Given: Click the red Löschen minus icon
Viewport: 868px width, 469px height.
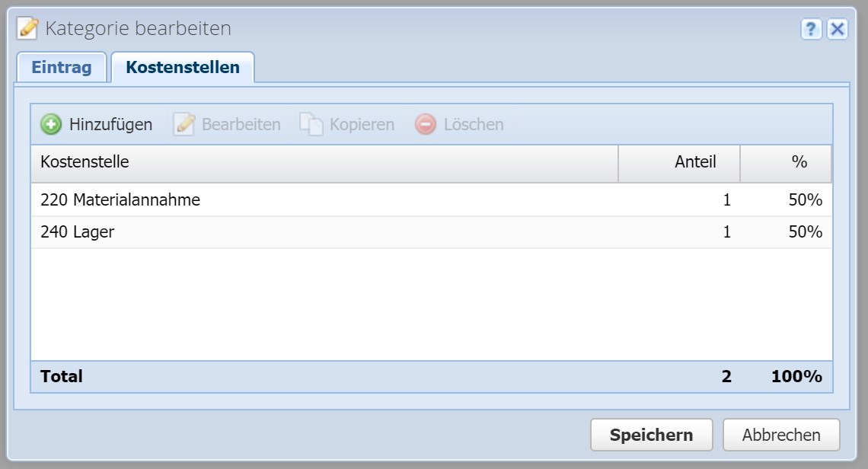Looking at the screenshot, I should tap(426, 124).
